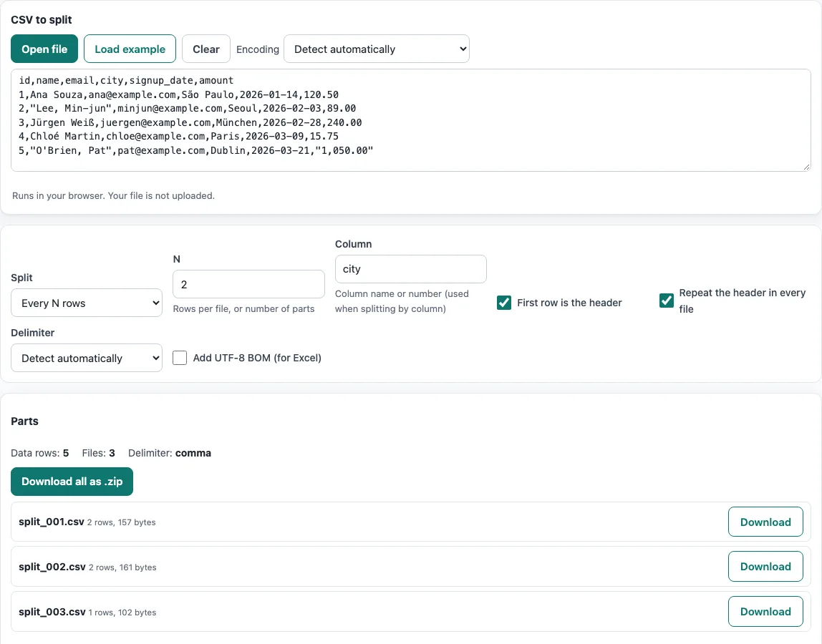Click the CSV row for Jürgen Weiß

(x=190, y=122)
